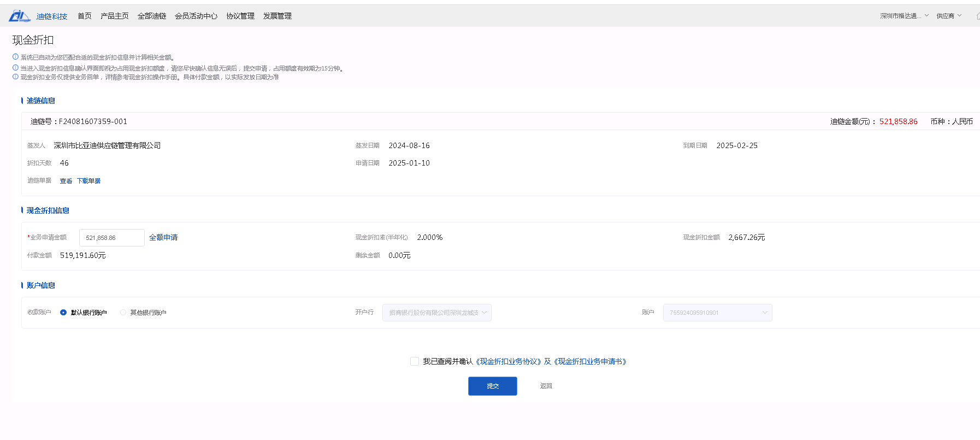Open the 《现金折扣业务协议》 link
The width and height of the screenshot is (980, 440).
(509, 361)
